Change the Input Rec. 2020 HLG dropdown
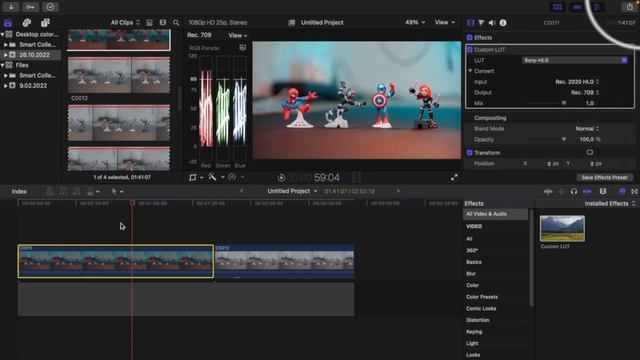This screenshot has width=640, height=360. point(577,82)
